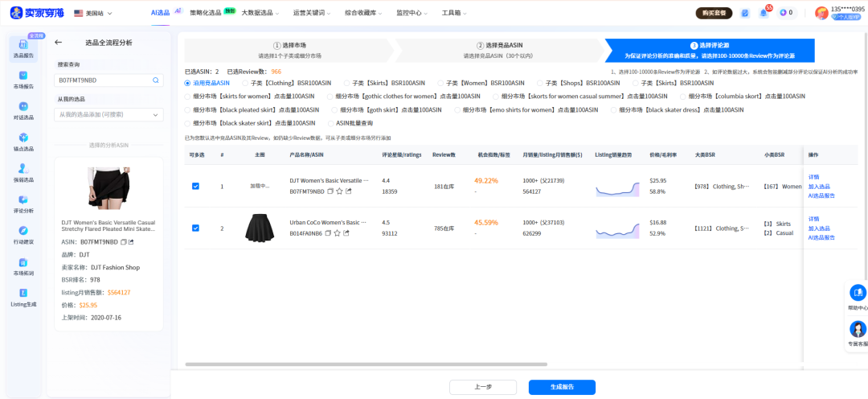Image resolution: width=868 pixels, height=399 pixels.
Task: Go to step 3 选择评论源
Action: [710, 50]
